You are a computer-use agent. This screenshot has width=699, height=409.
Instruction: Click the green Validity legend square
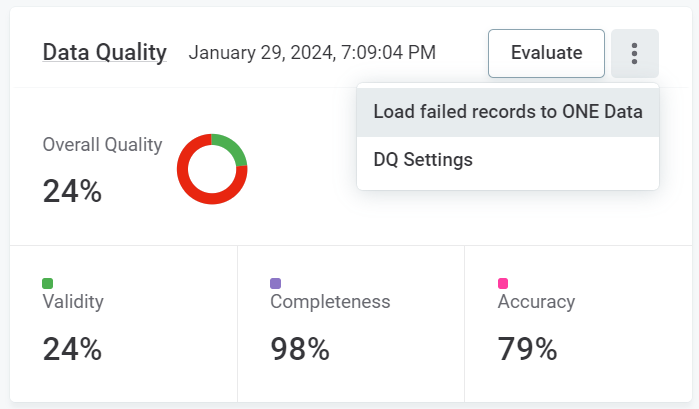[48, 283]
